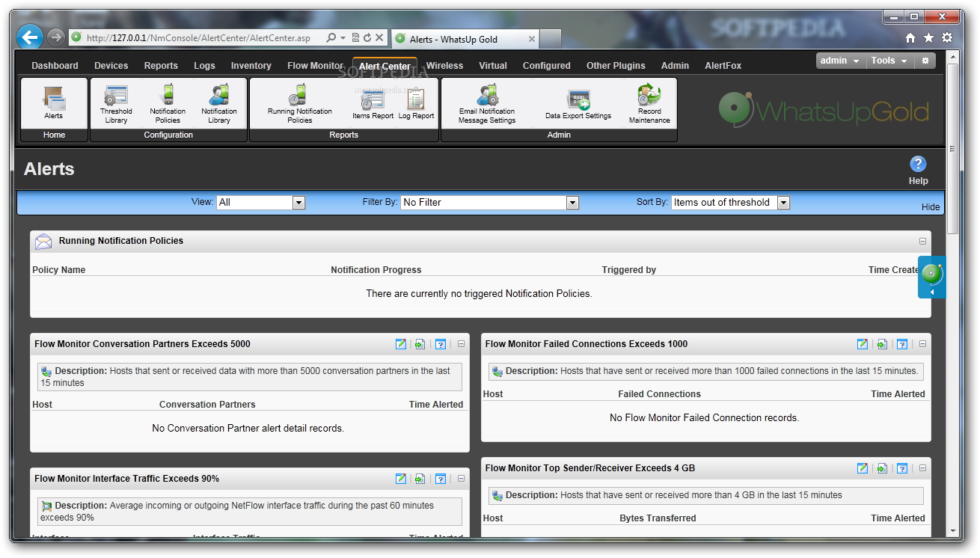Click the Conversation Partners column header
This screenshot has height=558, width=980.
point(207,405)
